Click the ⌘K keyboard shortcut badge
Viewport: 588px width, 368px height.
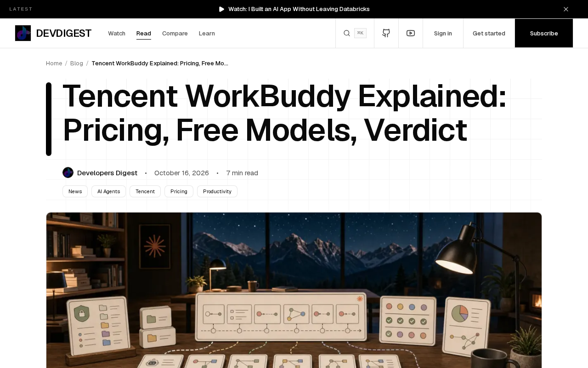(360, 33)
